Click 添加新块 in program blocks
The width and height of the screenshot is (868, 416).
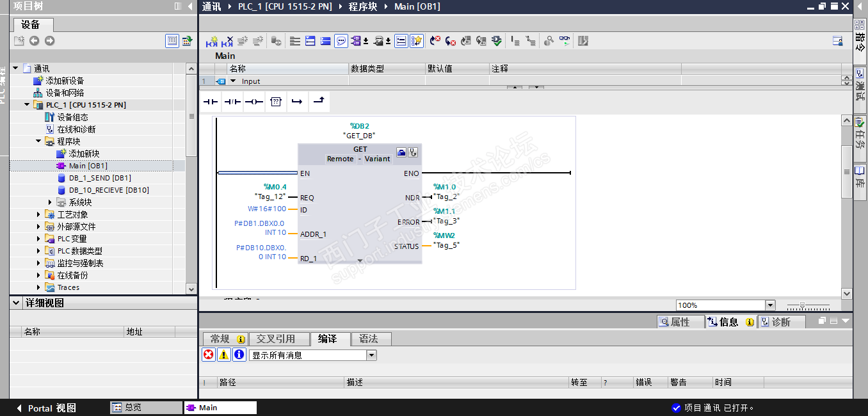point(84,154)
